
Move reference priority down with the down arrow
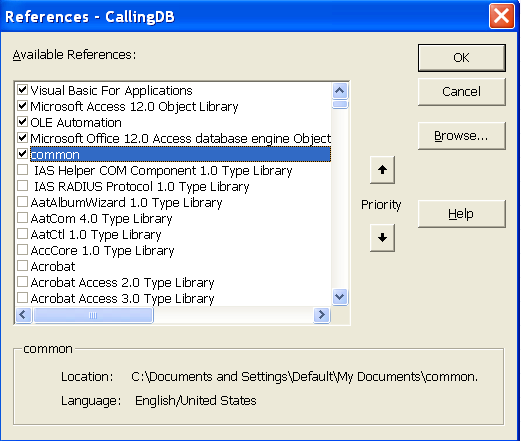click(382, 238)
